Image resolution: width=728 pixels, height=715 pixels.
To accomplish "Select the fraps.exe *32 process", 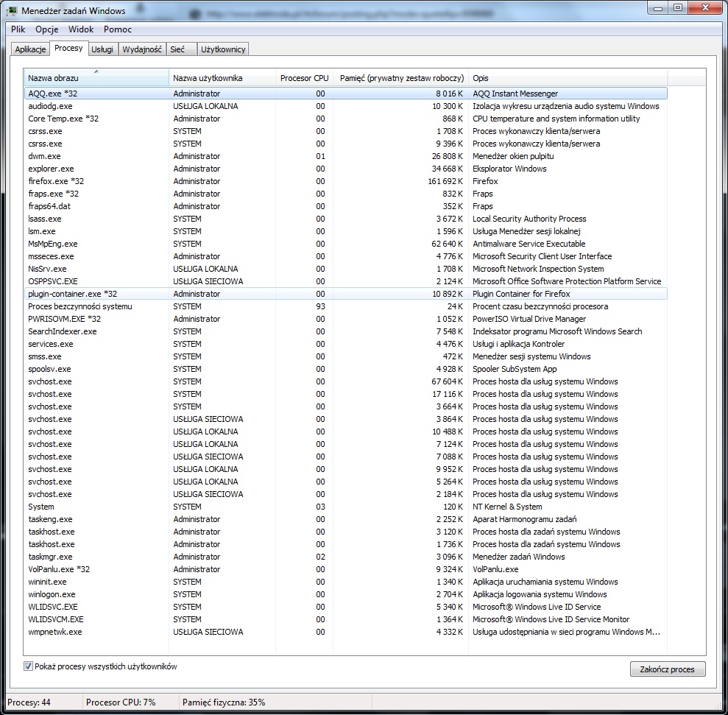I will pyautogui.click(x=345, y=194).
